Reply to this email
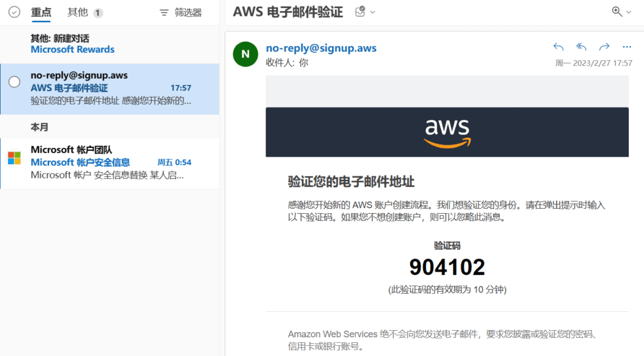 pos(558,47)
